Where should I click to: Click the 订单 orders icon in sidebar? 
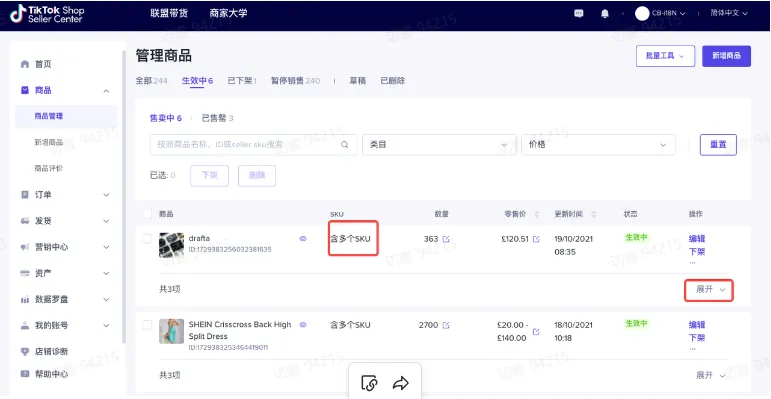pyautogui.click(x=25, y=195)
